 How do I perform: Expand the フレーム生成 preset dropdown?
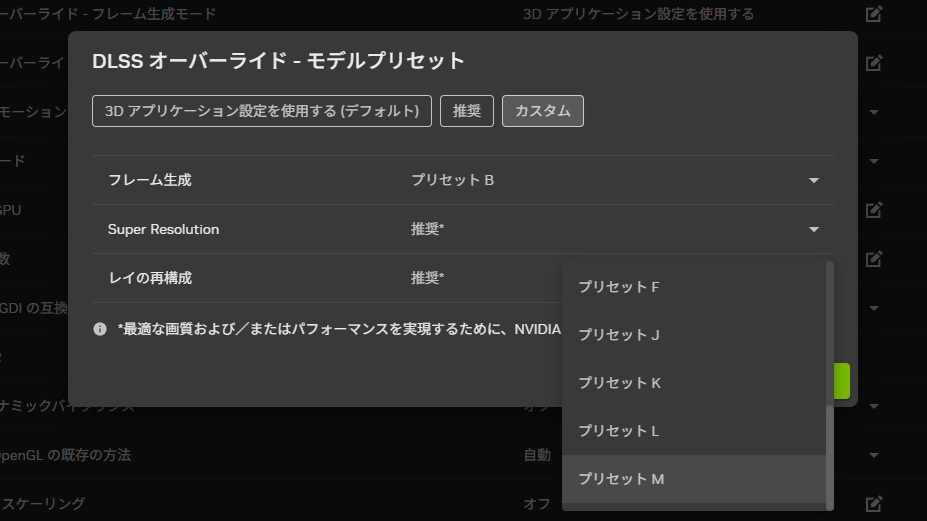(x=814, y=180)
